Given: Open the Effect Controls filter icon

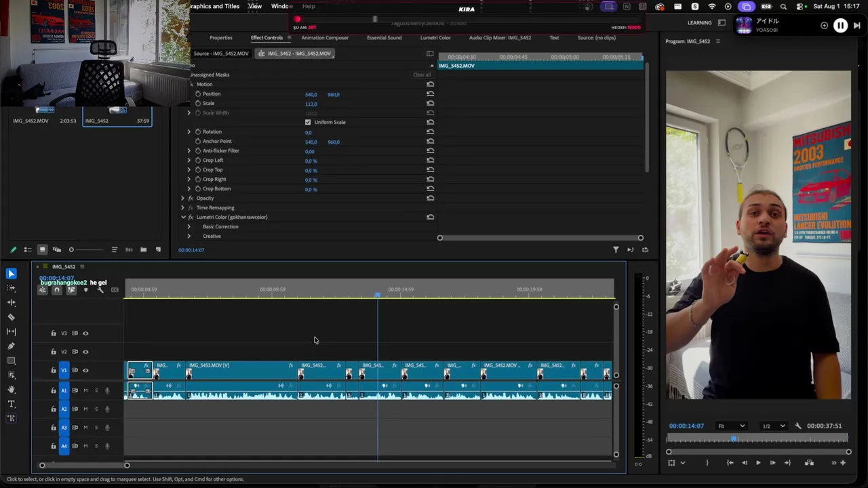Looking at the screenshot, I should click(616, 250).
